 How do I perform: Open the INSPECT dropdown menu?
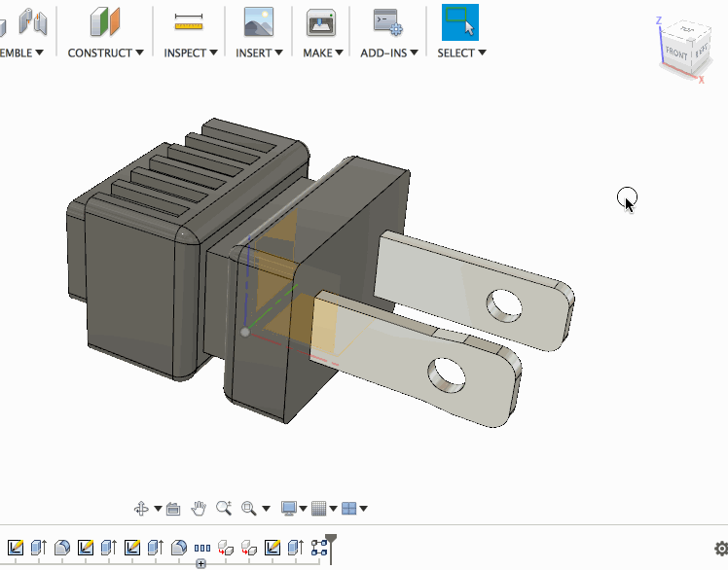(191, 53)
